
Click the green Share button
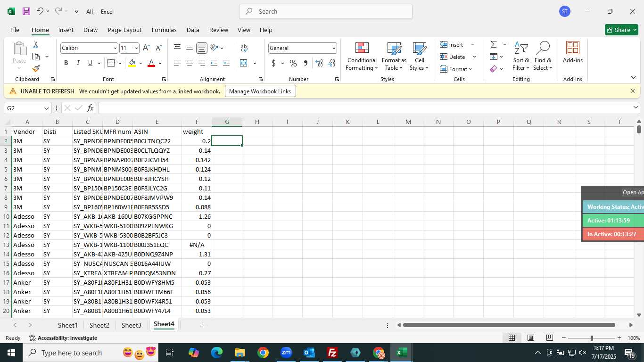tap(621, 30)
